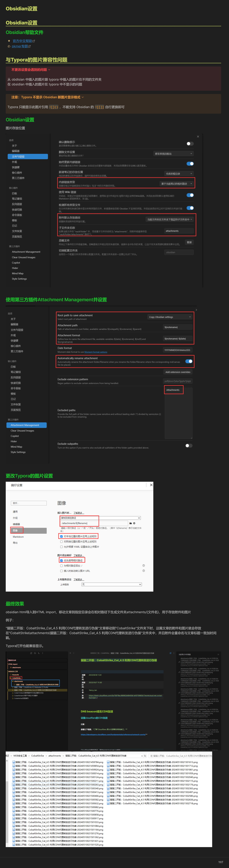The height and width of the screenshot is (868, 229).
Task: Open the 删除文件设置 dropdown
Action: coord(173,154)
